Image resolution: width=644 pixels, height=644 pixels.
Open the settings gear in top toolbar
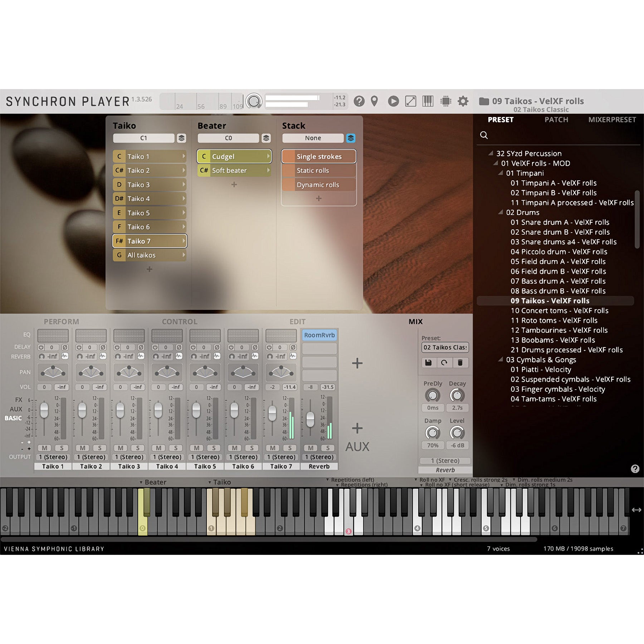[x=463, y=101]
